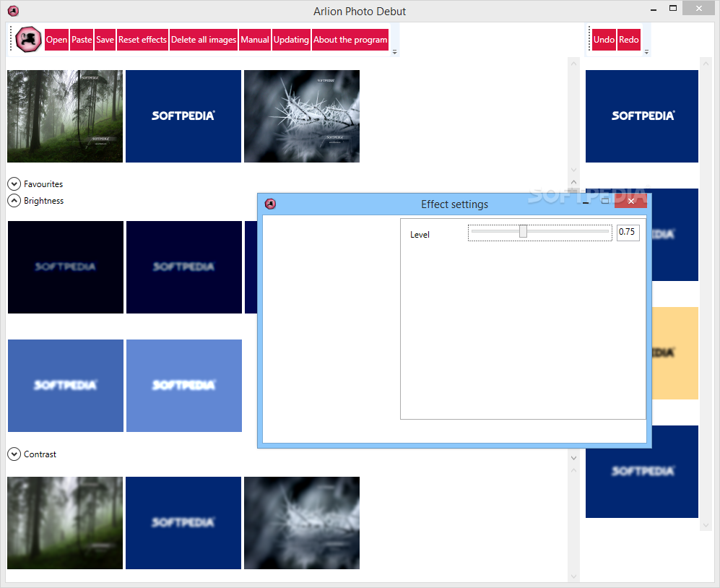Image resolution: width=720 pixels, height=588 pixels.
Task: Click the Level label text
Action: pos(420,235)
